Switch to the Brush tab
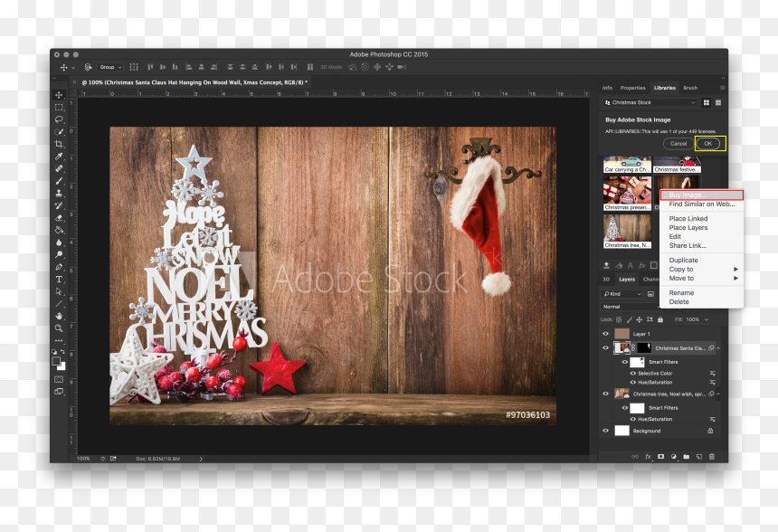 (690, 88)
